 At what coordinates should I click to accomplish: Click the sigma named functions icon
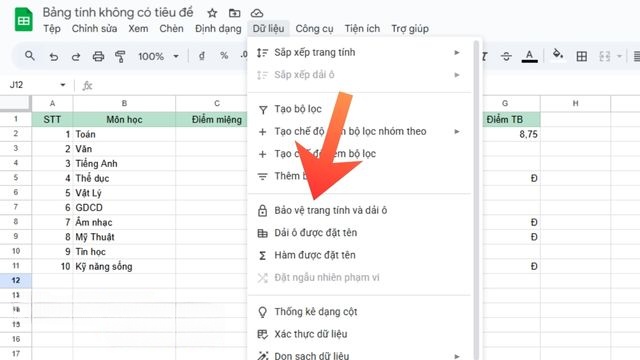262,256
